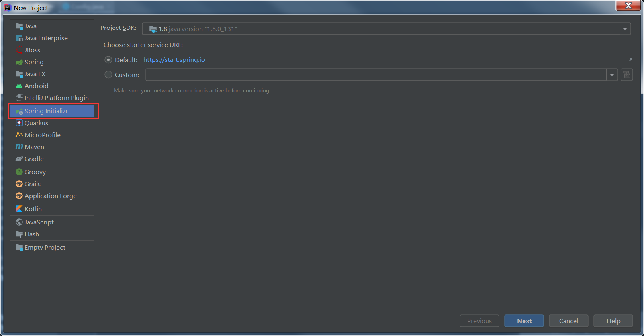This screenshot has width=644, height=336.
Task: Pick the JBoss project icon
Action: 19,50
